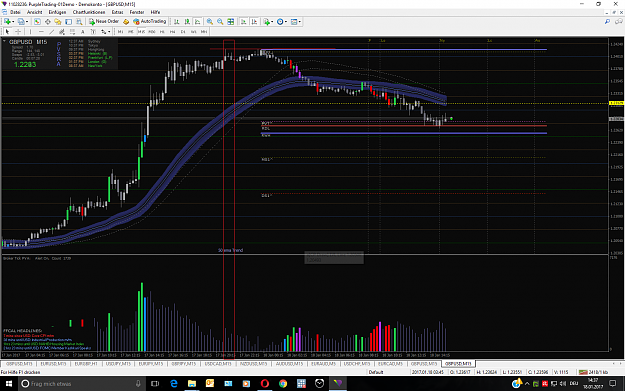Toggle the Terminal window icon
This screenshot has height=391, width=625.
[x=69, y=22]
